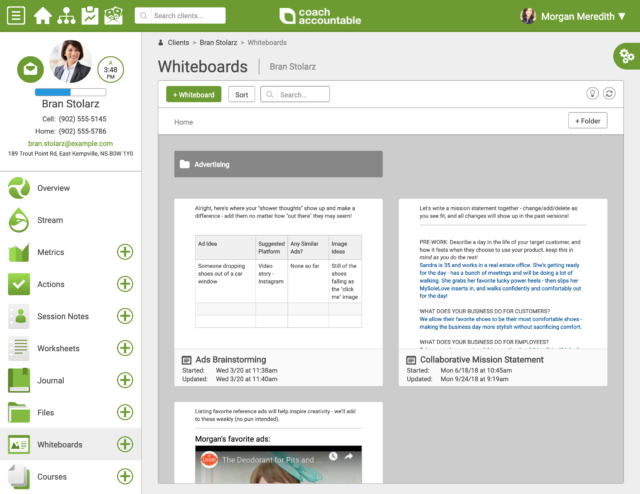Add a Worksheet with plus icon
The image size is (640, 494).
[x=125, y=348]
